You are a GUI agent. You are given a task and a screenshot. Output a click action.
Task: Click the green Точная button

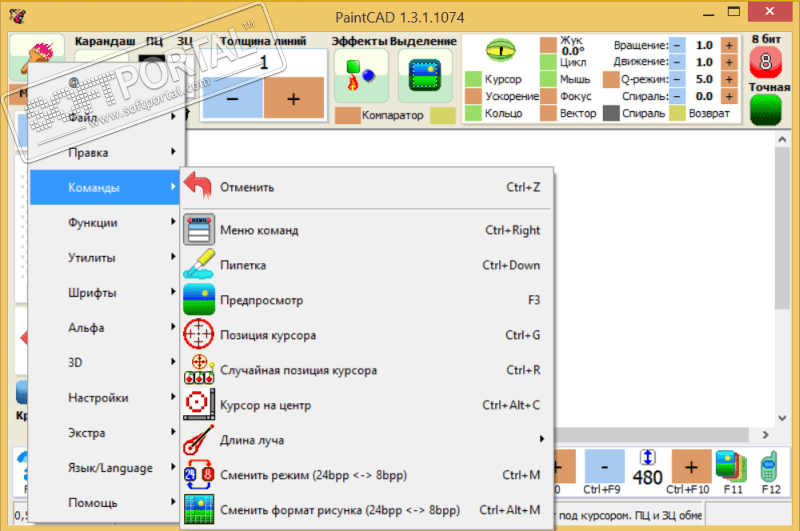pyautogui.click(x=765, y=110)
